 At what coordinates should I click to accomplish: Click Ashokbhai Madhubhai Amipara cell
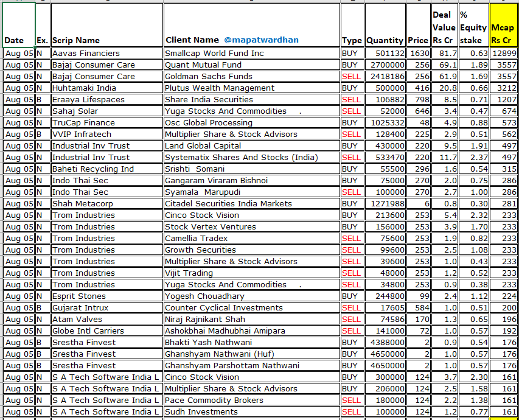(251, 331)
